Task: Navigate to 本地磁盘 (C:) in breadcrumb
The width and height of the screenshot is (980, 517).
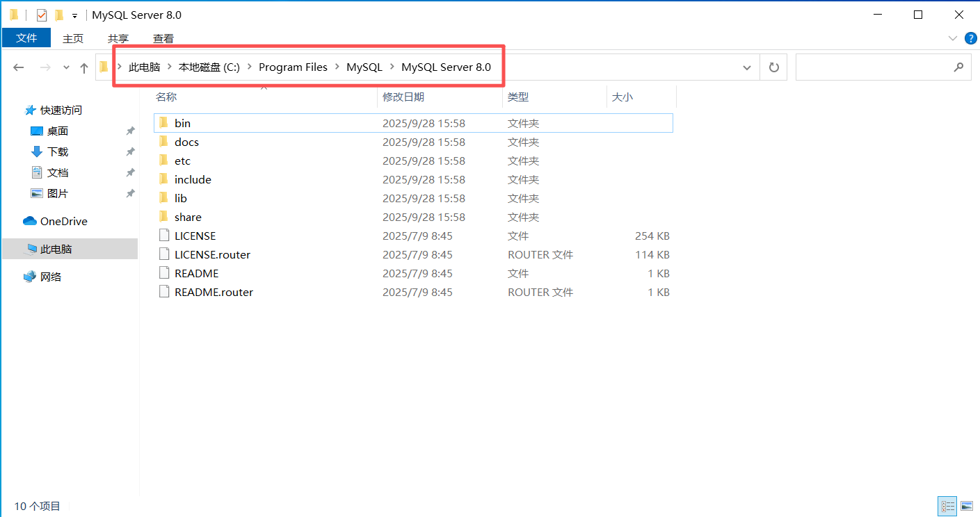Action: click(209, 67)
